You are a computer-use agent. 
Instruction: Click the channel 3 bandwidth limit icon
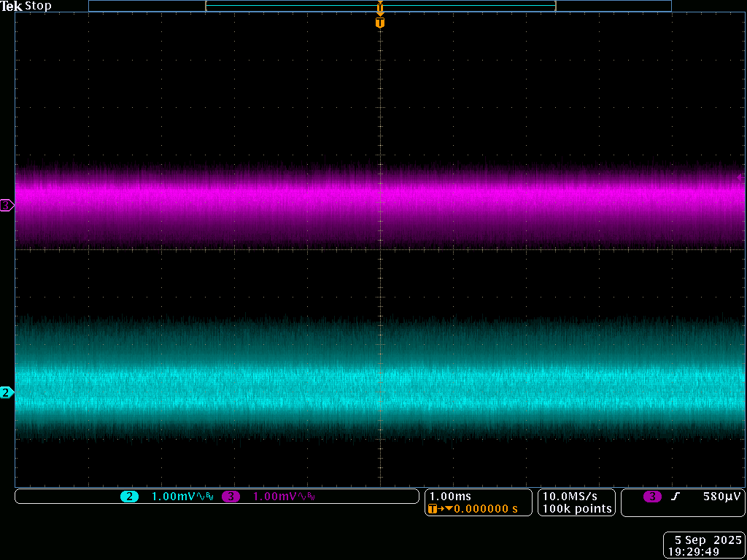[309, 497]
